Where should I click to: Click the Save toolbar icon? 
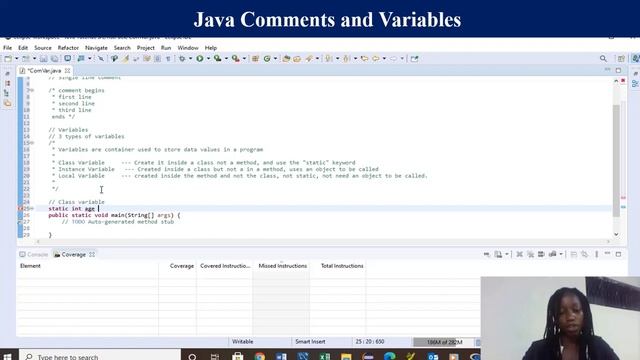tap(44, 59)
